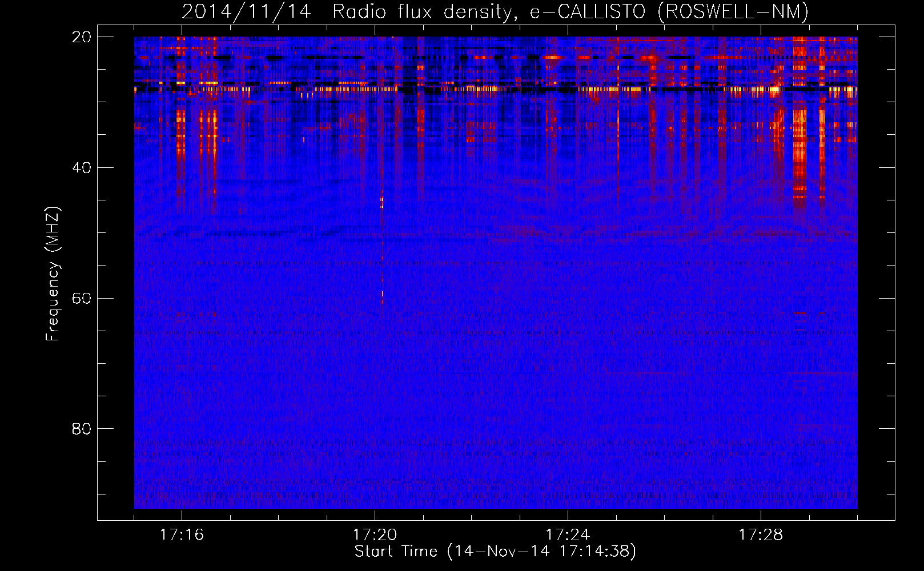The width and height of the screenshot is (924, 571).
Task: Click the frequency tick label "80"
Action: (x=82, y=429)
